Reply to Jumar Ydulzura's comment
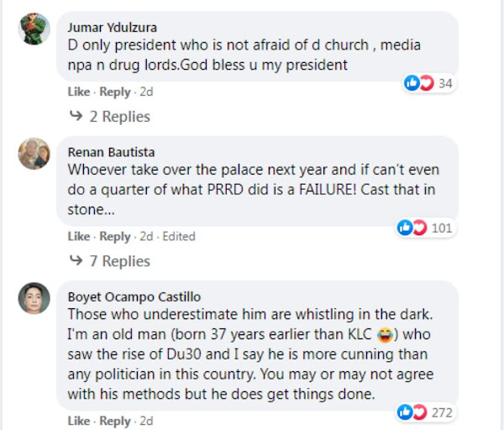The image size is (504, 430). click(x=115, y=92)
